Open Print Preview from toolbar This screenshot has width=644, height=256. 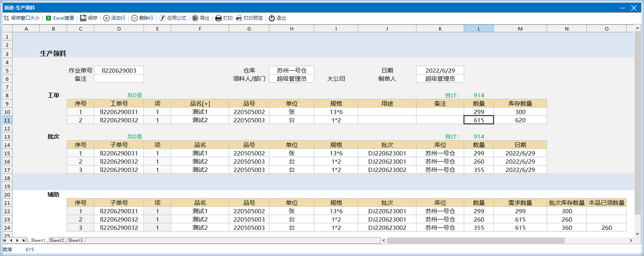(239, 18)
